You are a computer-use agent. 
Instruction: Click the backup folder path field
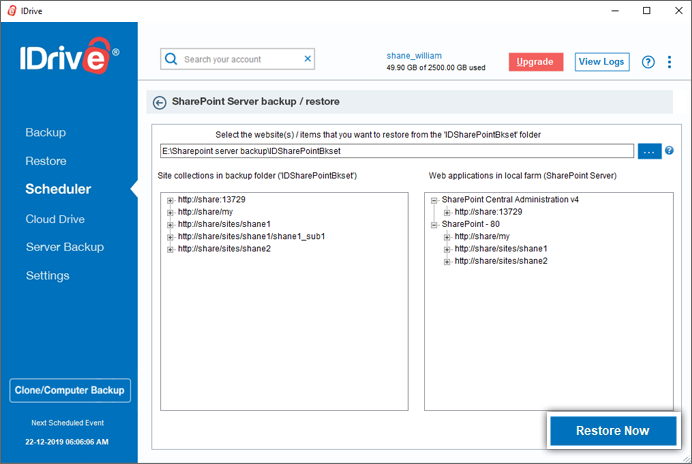pos(397,151)
